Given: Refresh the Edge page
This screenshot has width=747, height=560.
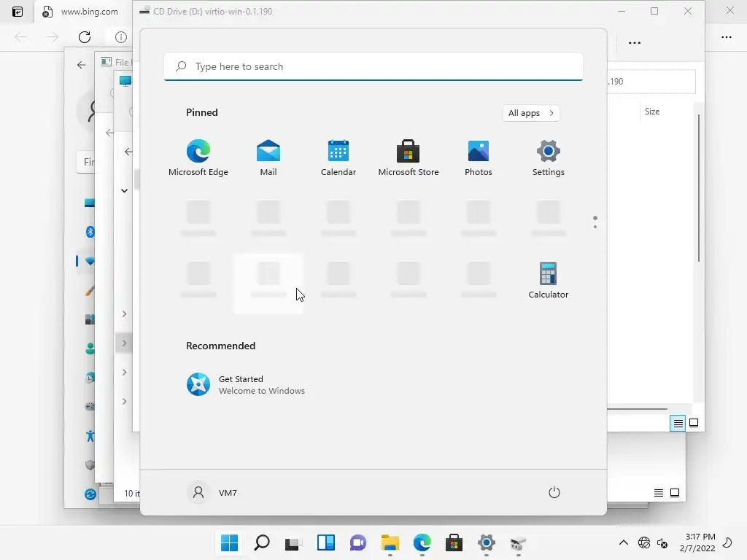Looking at the screenshot, I should coord(85,37).
